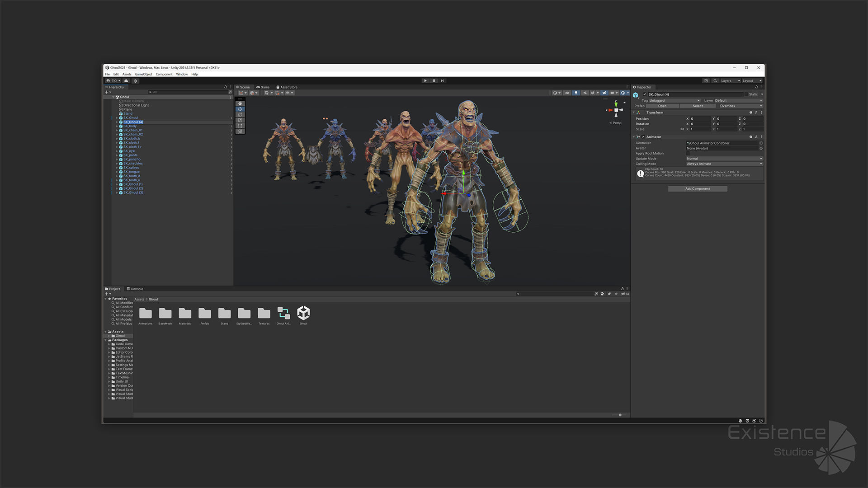Open the Layers dropdown in top toolbar
The height and width of the screenshot is (488, 868).
click(x=731, y=81)
